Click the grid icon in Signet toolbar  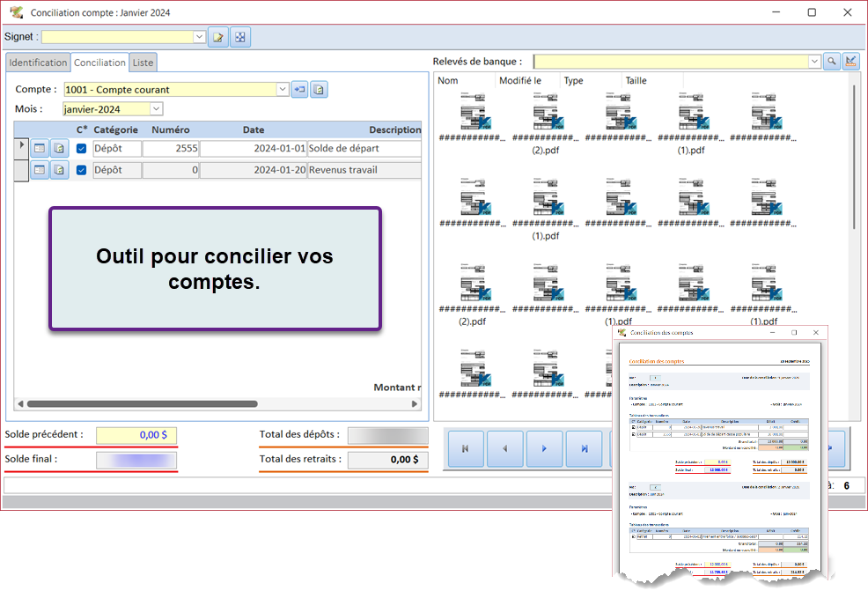point(239,37)
